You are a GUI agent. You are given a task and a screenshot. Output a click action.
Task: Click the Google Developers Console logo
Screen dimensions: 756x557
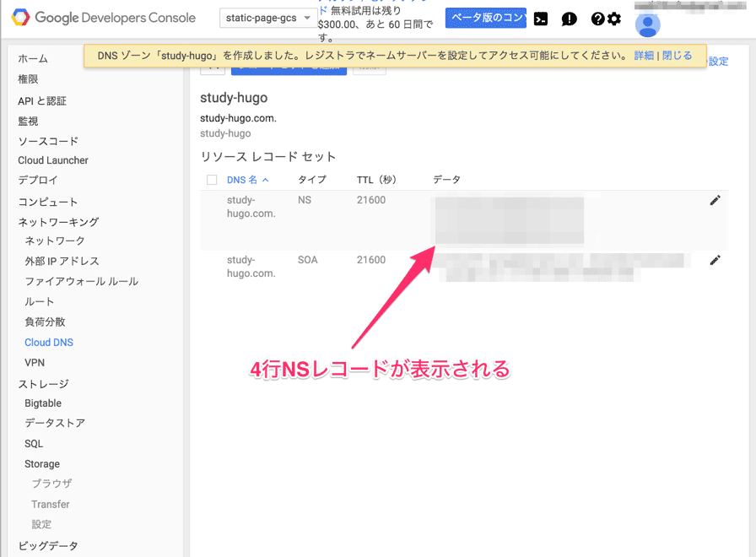(103, 18)
